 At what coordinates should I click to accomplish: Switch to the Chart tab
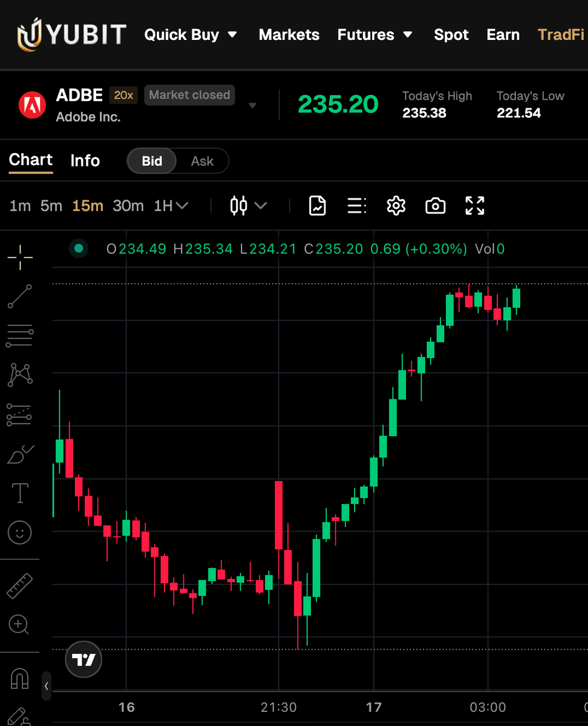[31, 160]
